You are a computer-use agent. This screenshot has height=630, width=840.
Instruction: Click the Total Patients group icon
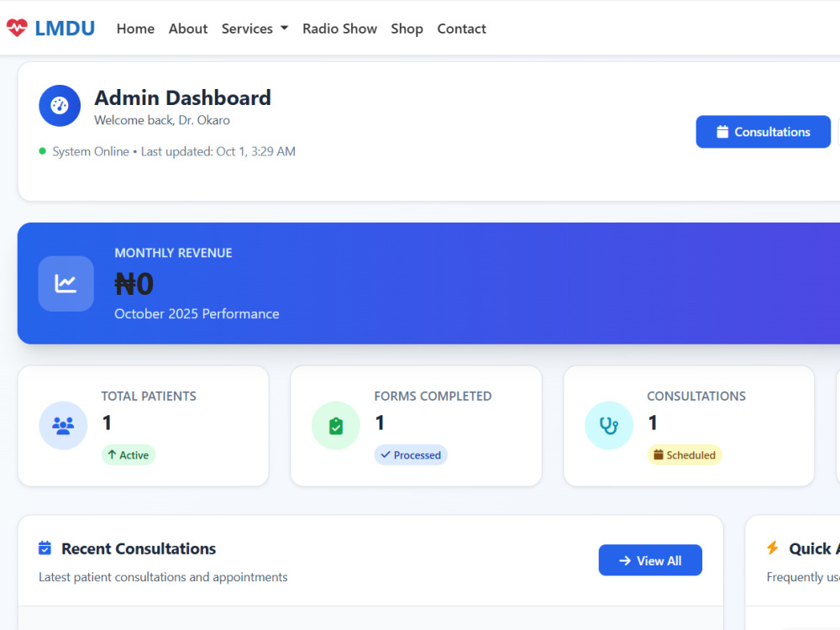(x=63, y=425)
